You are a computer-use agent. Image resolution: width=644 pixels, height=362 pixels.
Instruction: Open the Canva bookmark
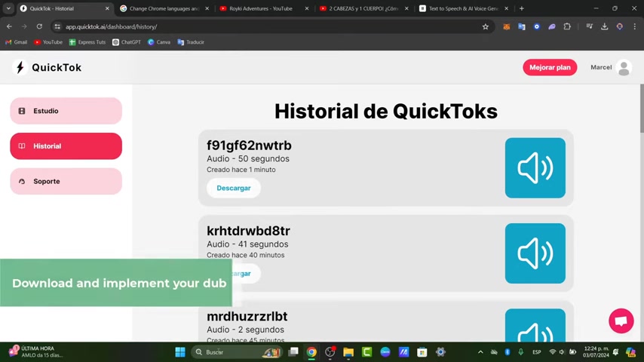tap(159, 42)
